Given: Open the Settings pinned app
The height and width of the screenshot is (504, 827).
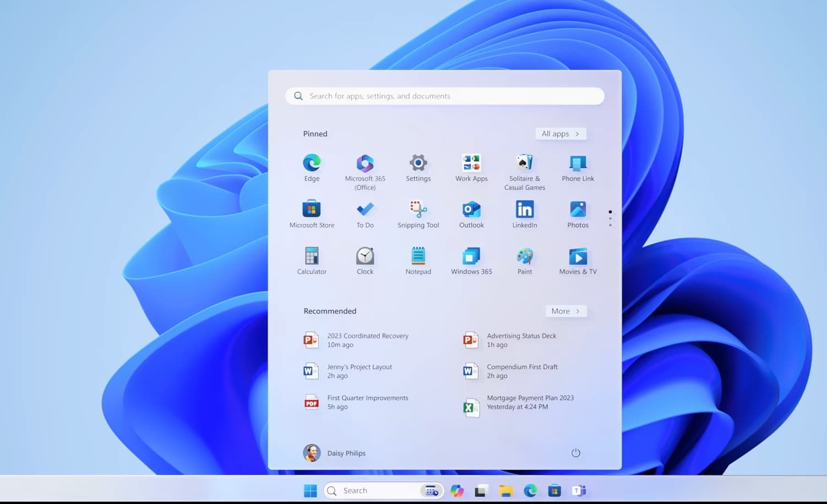Looking at the screenshot, I should coord(418,168).
